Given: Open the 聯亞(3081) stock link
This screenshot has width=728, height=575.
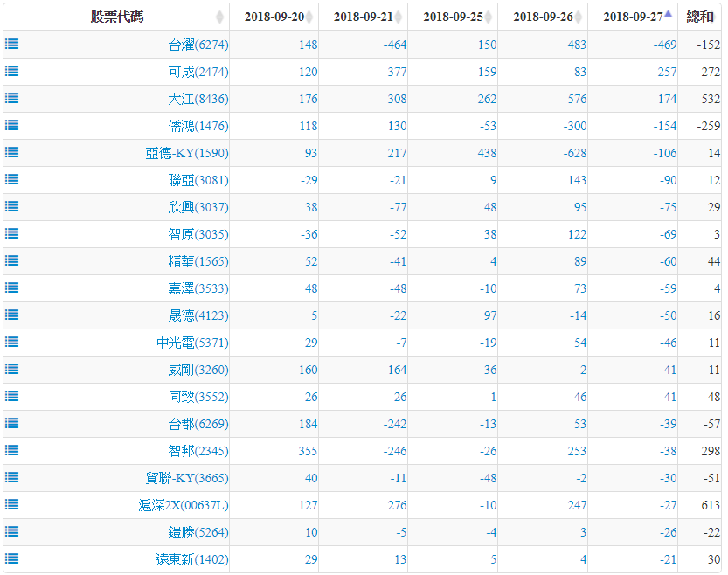Looking at the screenshot, I should [198, 180].
